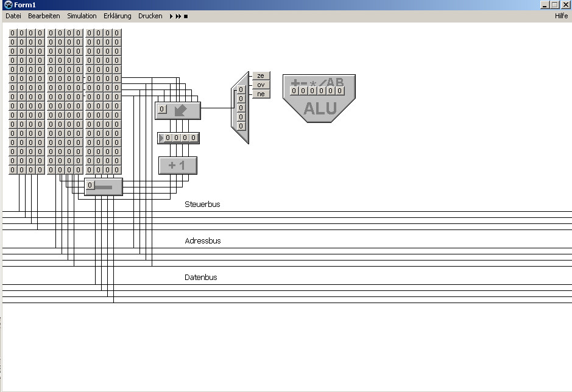The width and height of the screenshot is (572, 392).
Task: Toggle the leftmost ALU operation bit
Action: coord(294,91)
